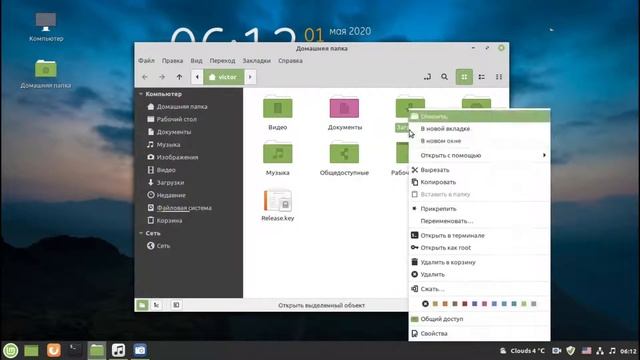This screenshot has width=640, height=360.
Task: Open the Справка menu
Action: point(290,60)
